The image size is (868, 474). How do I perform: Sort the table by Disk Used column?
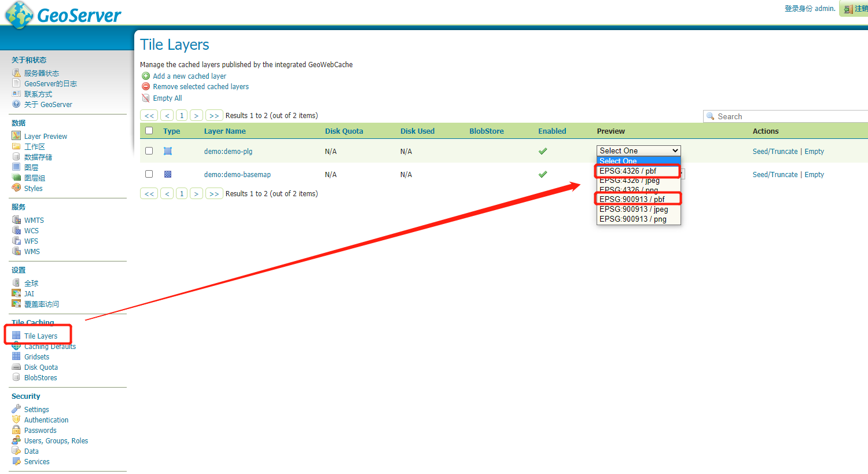pos(417,131)
